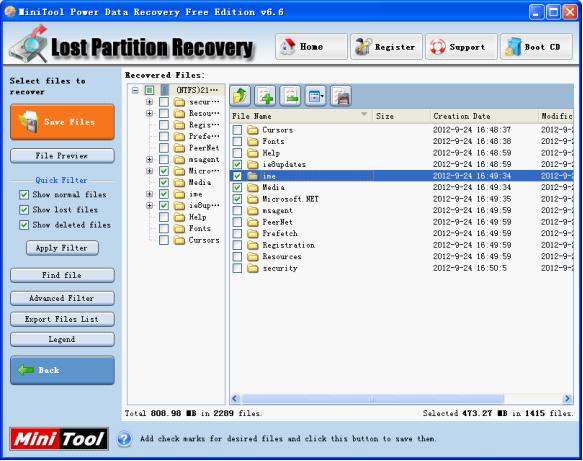Select Cursors folder in the tree
The height and width of the screenshot is (461, 583).
click(x=204, y=240)
